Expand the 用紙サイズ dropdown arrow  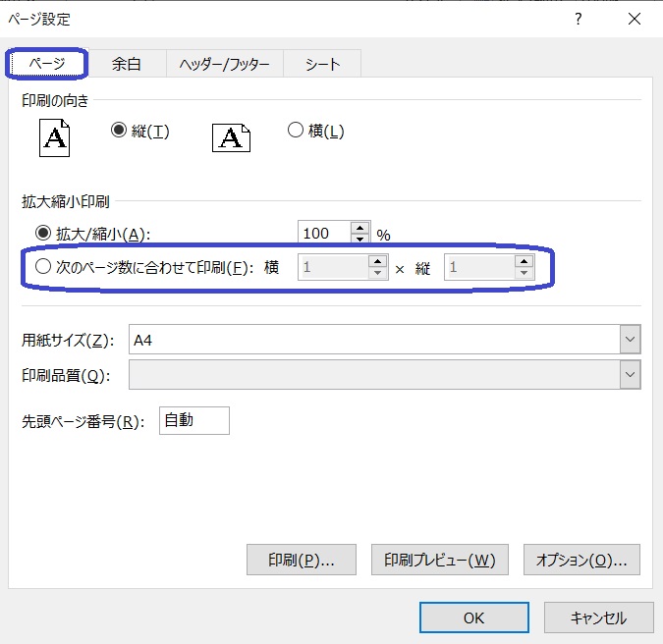(630, 340)
